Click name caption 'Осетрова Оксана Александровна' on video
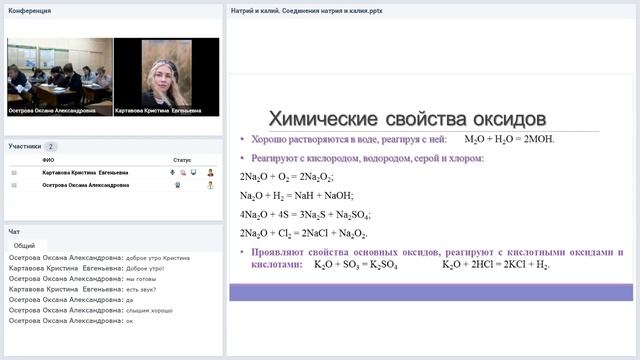This screenshot has height=360, width=640. point(52,111)
